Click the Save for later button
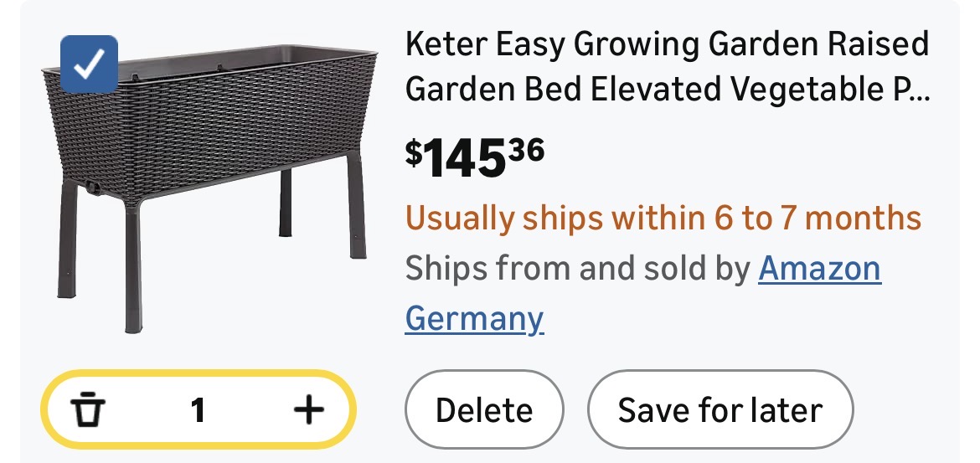The image size is (980, 463). coord(720,410)
